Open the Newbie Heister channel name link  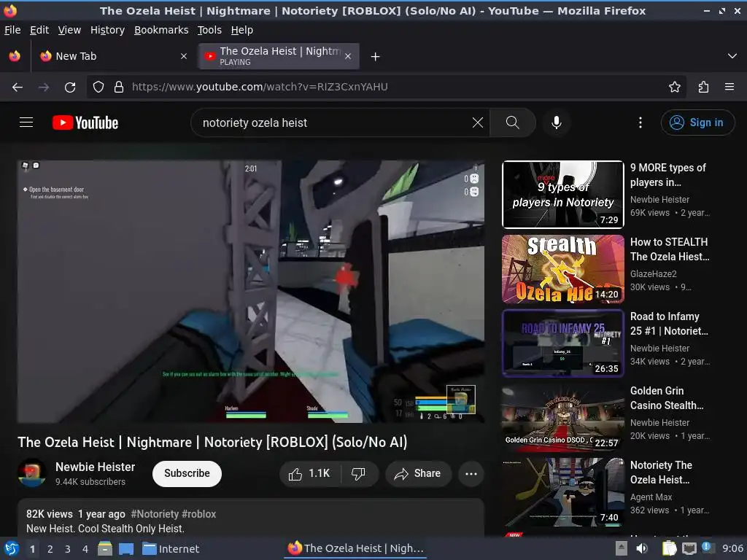click(96, 467)
